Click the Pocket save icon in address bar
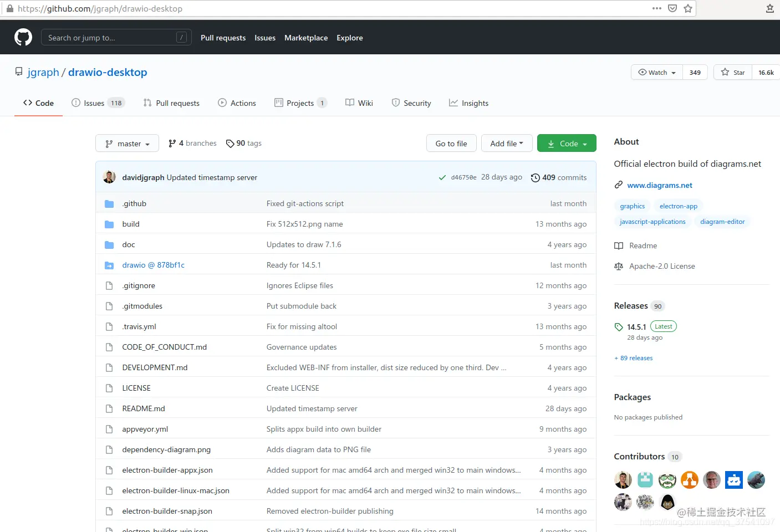The height and width of the screenshot is (532, 780). 672,8
